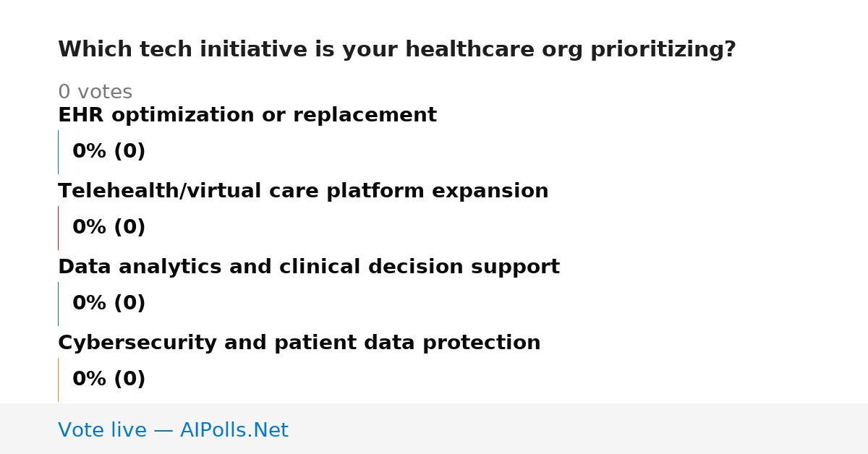Choose Data analytics and clinical decision support
The image size is (868, 454).
pos(309,267)
